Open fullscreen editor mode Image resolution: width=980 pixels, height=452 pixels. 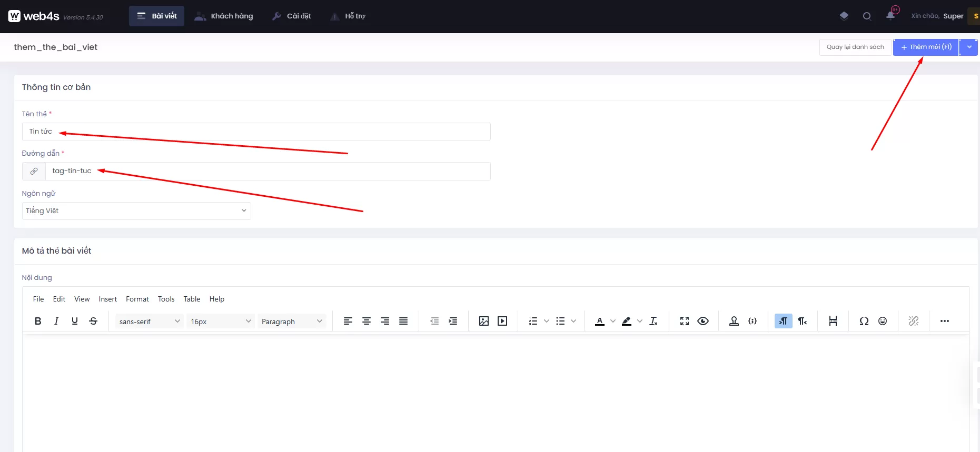685,321
